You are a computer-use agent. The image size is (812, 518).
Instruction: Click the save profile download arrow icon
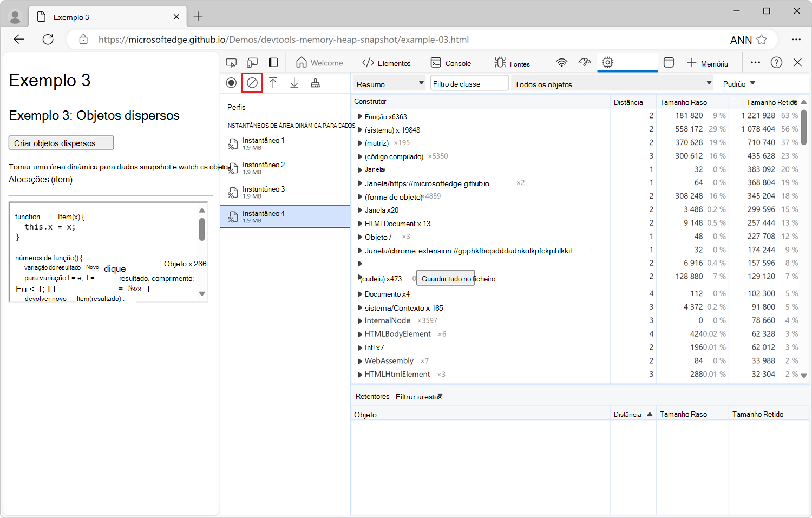point(294,83)
